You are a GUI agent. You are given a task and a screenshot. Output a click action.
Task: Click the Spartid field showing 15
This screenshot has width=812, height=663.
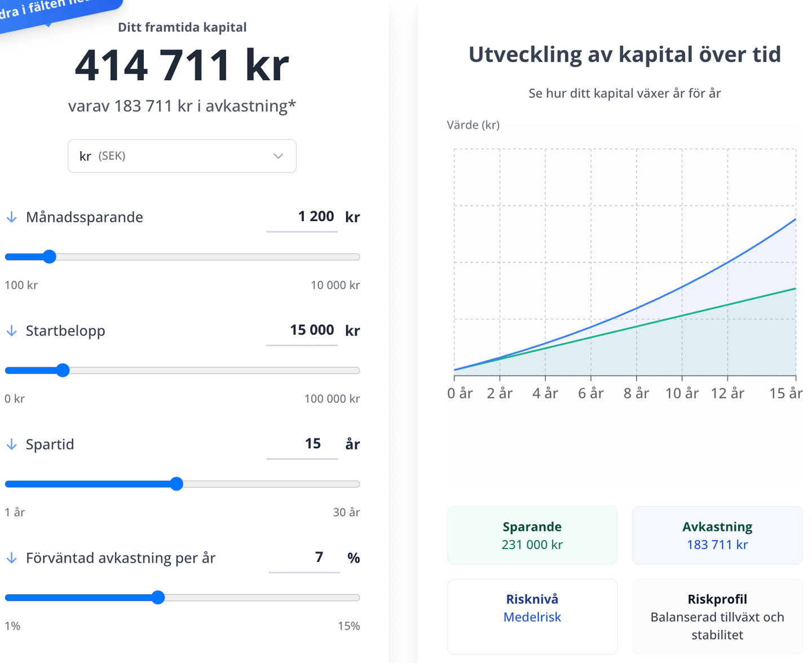coord(302,445)
